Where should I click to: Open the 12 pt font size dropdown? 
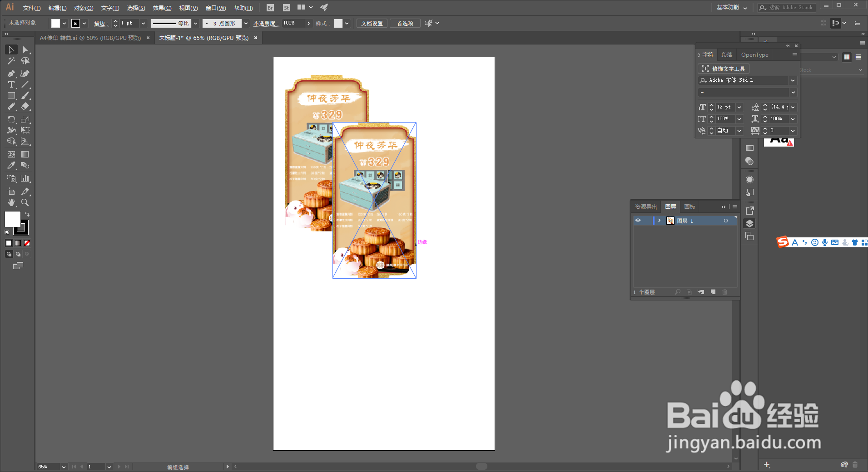(739, 107)
